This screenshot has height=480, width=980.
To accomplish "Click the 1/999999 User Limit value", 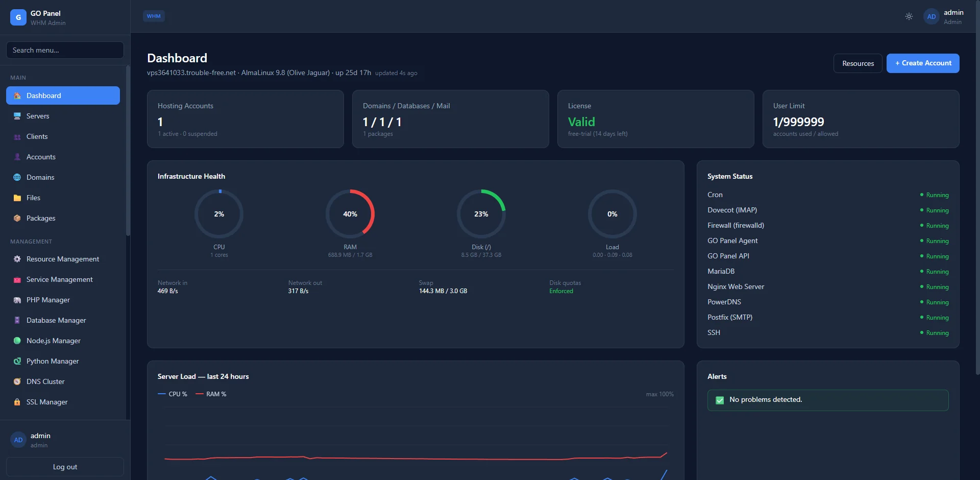I will 798,122.
